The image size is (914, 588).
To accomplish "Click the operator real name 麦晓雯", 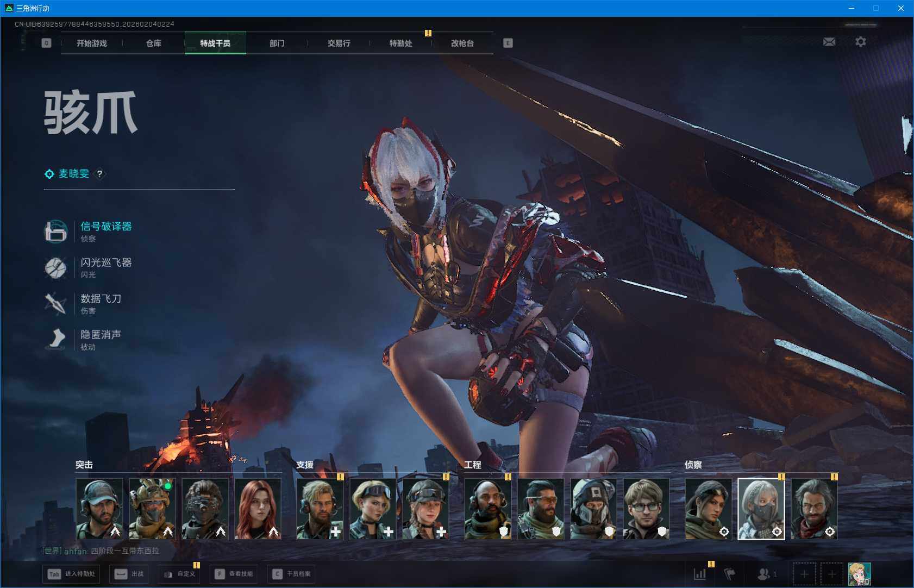I will click(74, 174).
